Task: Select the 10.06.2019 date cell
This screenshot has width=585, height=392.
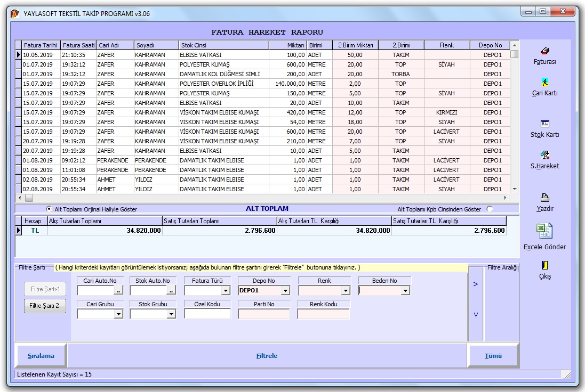Action: click(x=41, y=55)
